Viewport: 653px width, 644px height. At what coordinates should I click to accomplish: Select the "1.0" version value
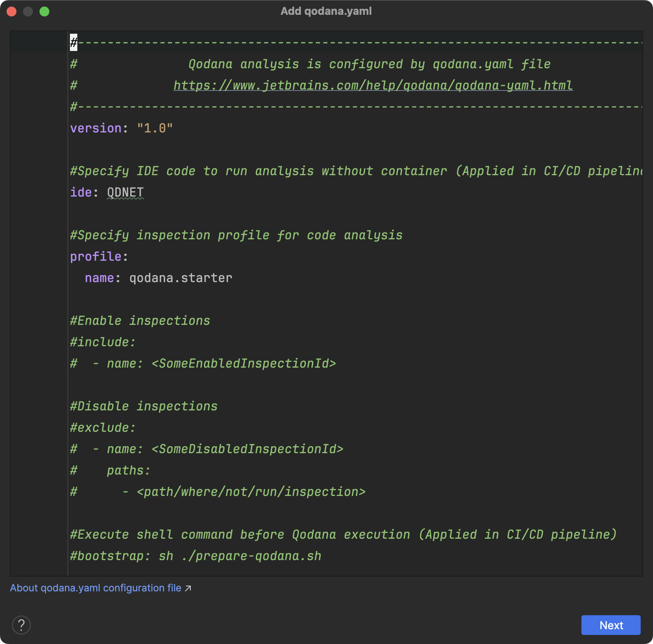(155, 128)
